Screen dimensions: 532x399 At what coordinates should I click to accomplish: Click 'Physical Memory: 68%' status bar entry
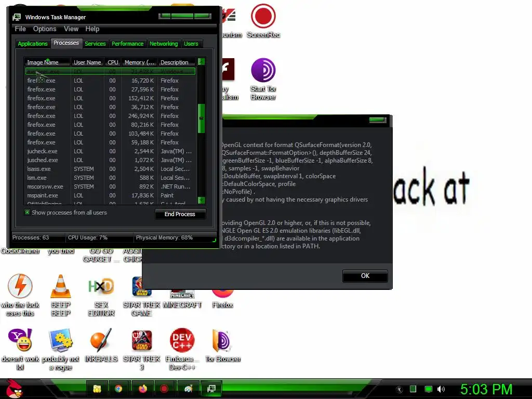[164, 237]
